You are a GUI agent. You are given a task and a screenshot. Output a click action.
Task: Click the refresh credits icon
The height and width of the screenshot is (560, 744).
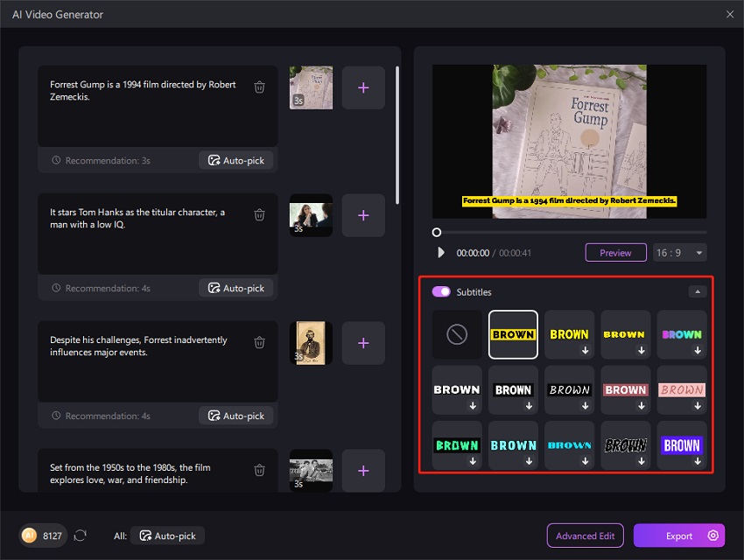point(81,535)
